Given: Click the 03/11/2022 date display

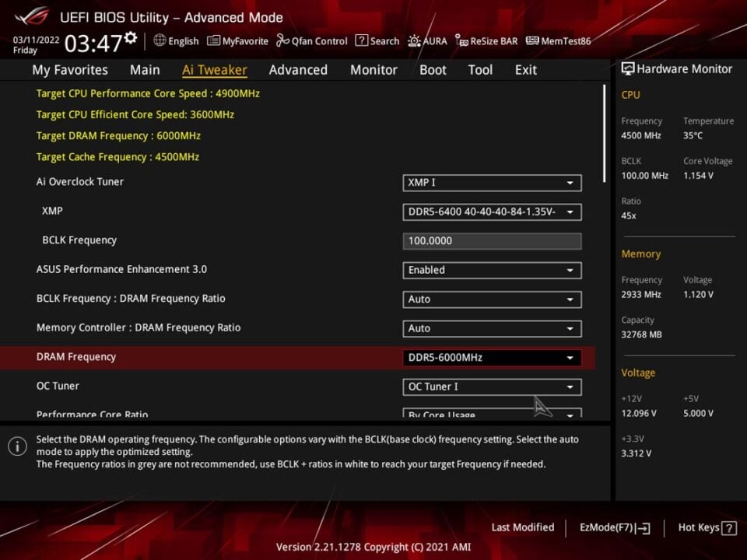Looking at the screenshot, I should (x=37, y=40).
